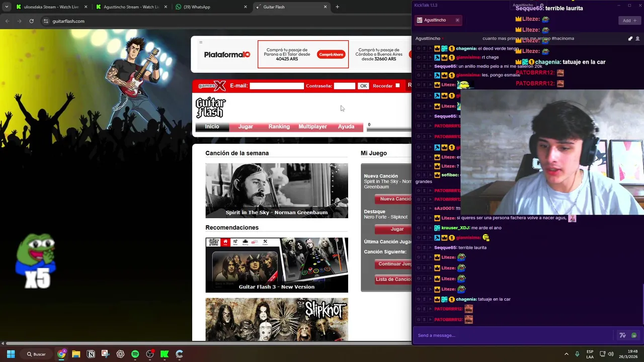Click the Guitar Flash logo
Image resolution: width=644 pixels, height=362 pixels.
[210, 107]
